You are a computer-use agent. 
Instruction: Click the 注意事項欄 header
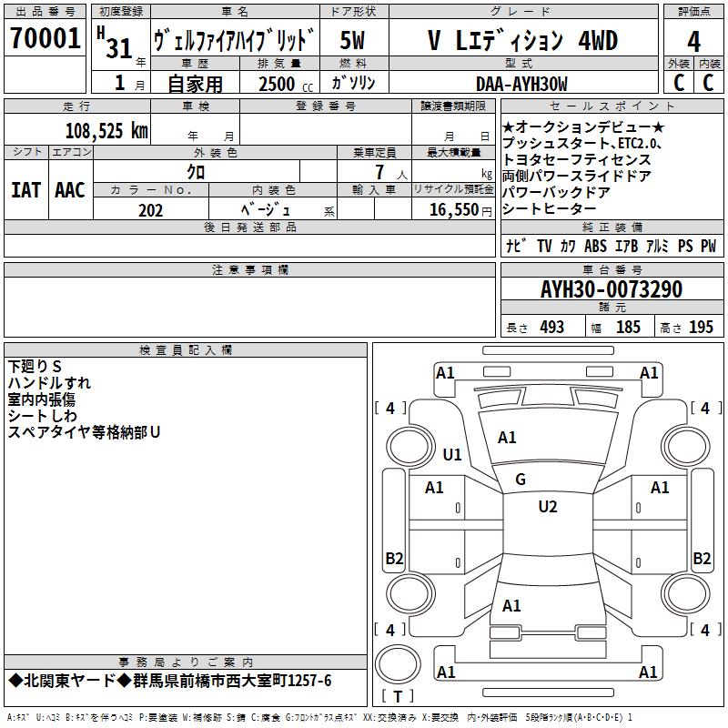point(249,269)
